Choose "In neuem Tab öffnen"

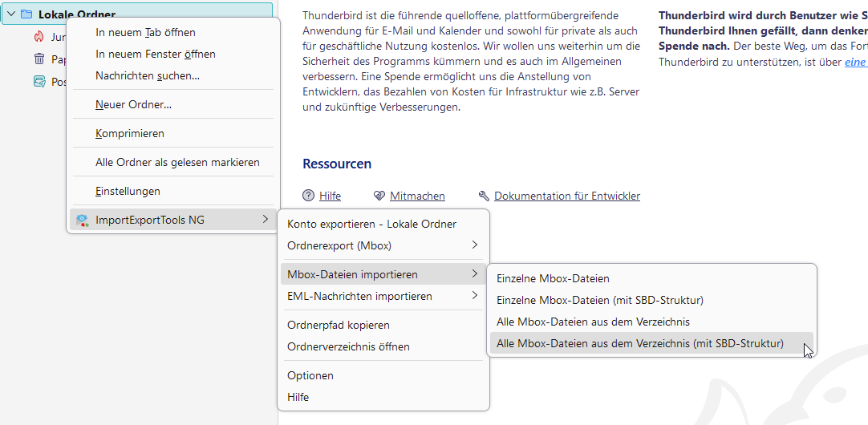click(145, 32)
